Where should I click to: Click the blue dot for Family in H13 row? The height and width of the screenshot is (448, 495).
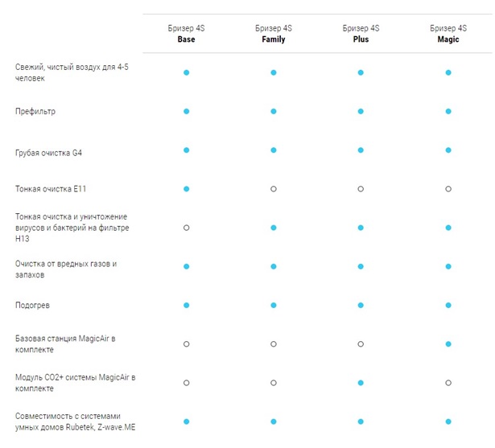point(274,228)
